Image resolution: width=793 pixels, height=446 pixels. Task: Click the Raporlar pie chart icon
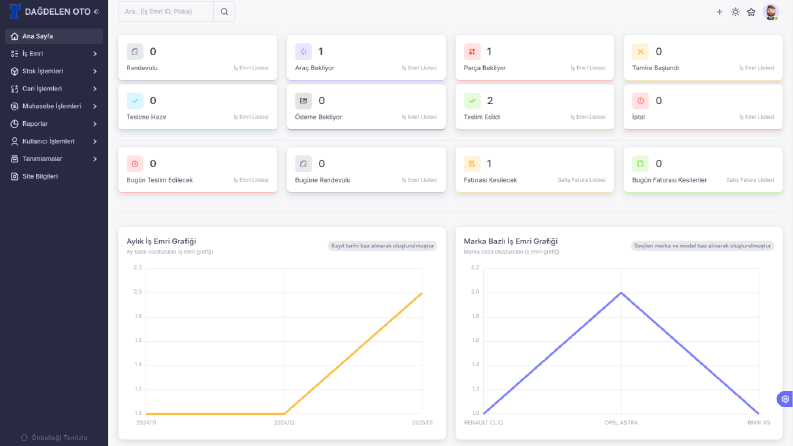coord(14,124)
